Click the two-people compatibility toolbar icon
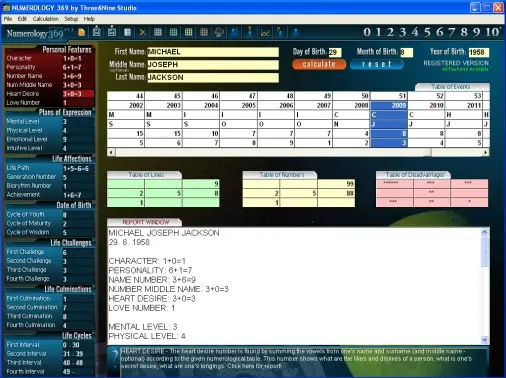506x378 pixels. 234,32
